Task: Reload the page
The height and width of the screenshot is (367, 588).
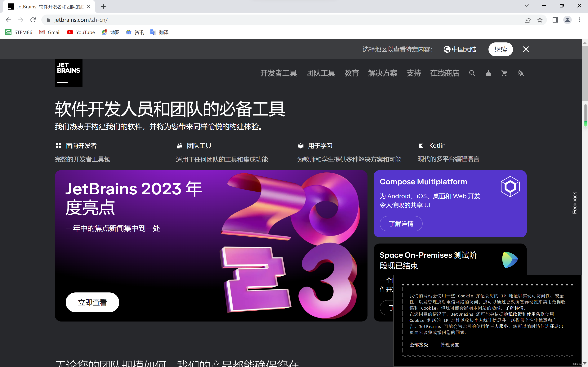Action: (33, 20)
